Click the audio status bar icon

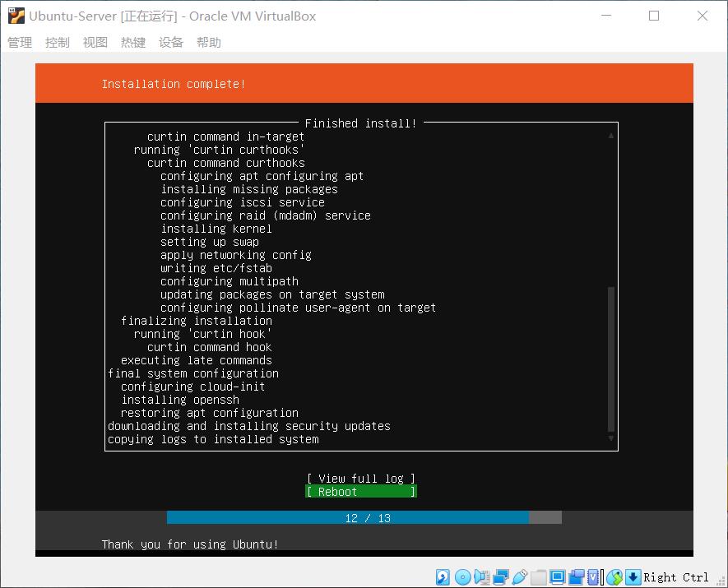pos(481,576)
